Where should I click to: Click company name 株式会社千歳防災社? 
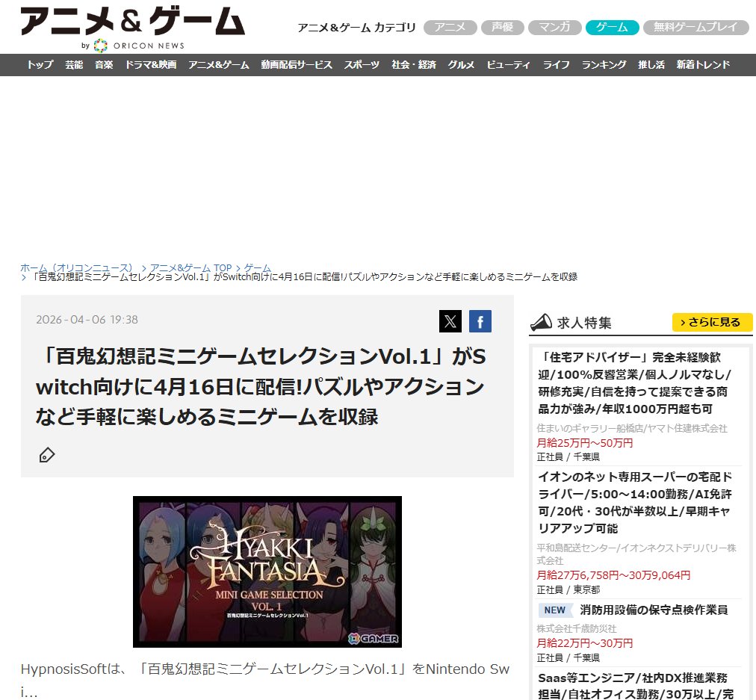(x=577, y=628)
